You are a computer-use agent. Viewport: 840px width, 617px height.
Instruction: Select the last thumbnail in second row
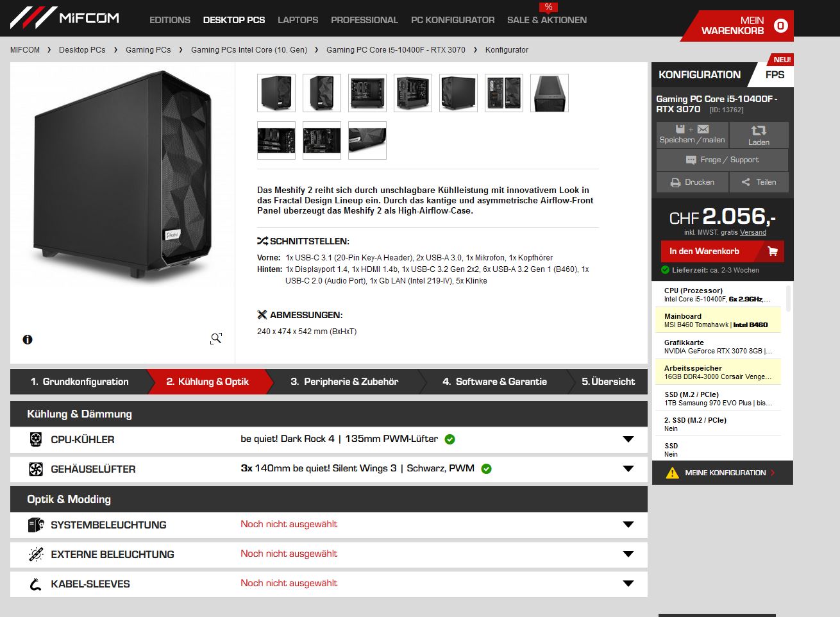tap(367, 140)
